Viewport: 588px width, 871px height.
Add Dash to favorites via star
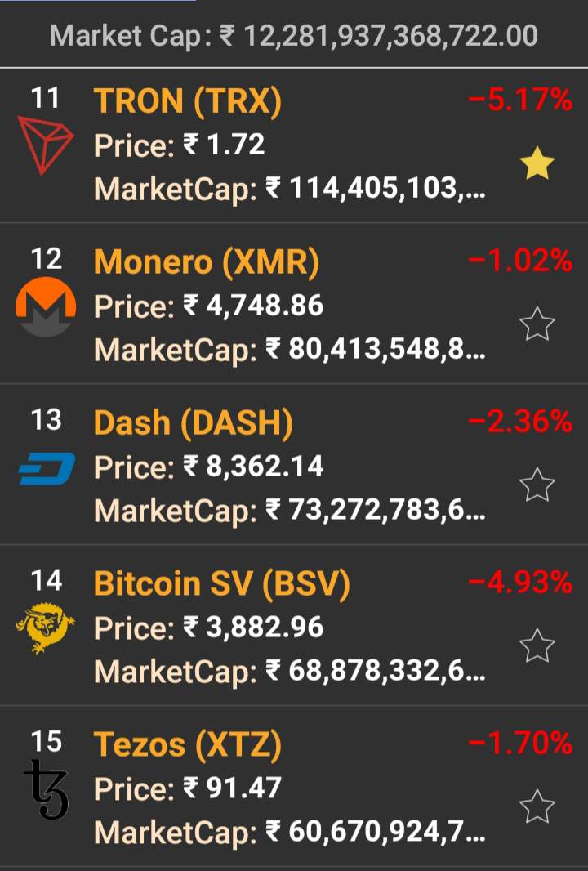pos(537,486)
